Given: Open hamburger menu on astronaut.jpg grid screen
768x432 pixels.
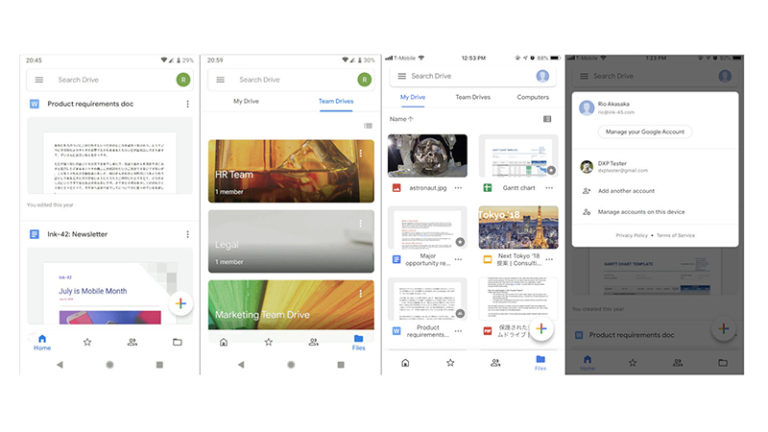Looking at the screenshot, I should pyautogui.click(x=402, y=76).
